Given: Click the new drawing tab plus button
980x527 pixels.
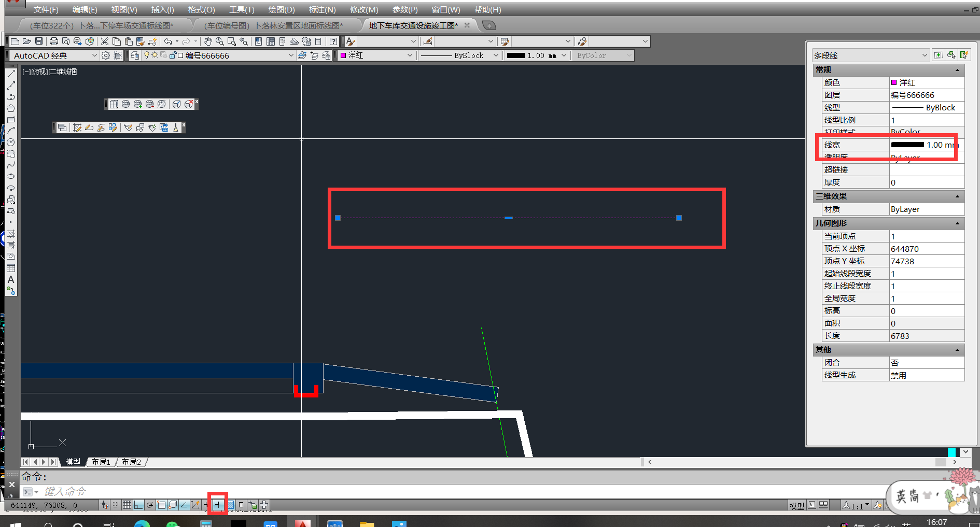Looking at the screenshot, I should tap(489, 25).
